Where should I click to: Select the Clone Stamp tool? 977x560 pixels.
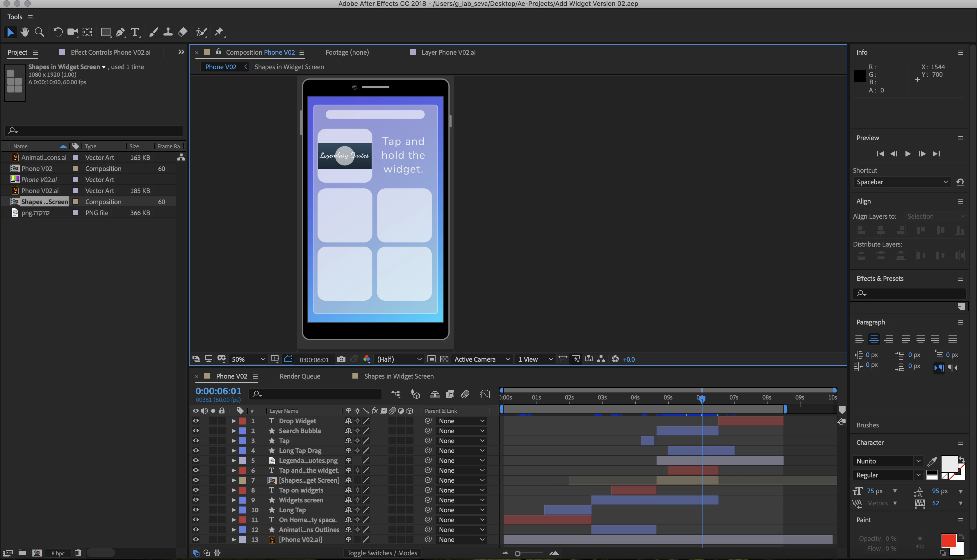click(168, 32)
